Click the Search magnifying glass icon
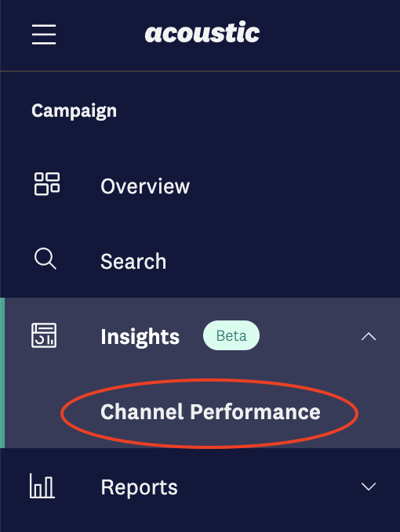Screen dimensions: 400x532 tap(45, 259)
